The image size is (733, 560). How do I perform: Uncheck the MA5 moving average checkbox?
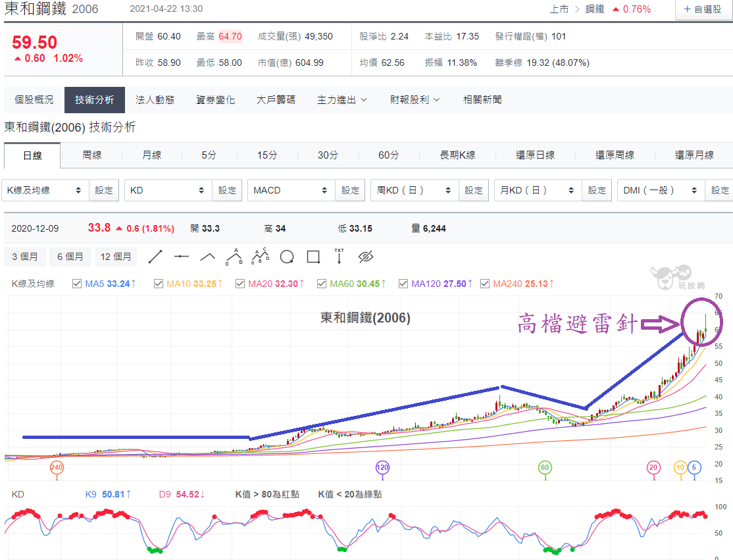(77, 284)
